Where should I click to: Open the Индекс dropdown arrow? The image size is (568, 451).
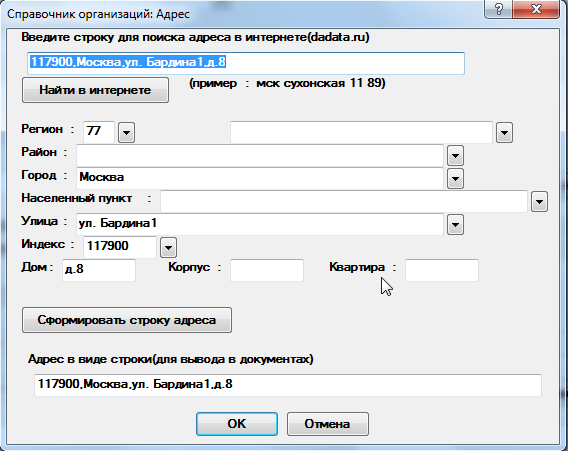(x=168, y=248)
